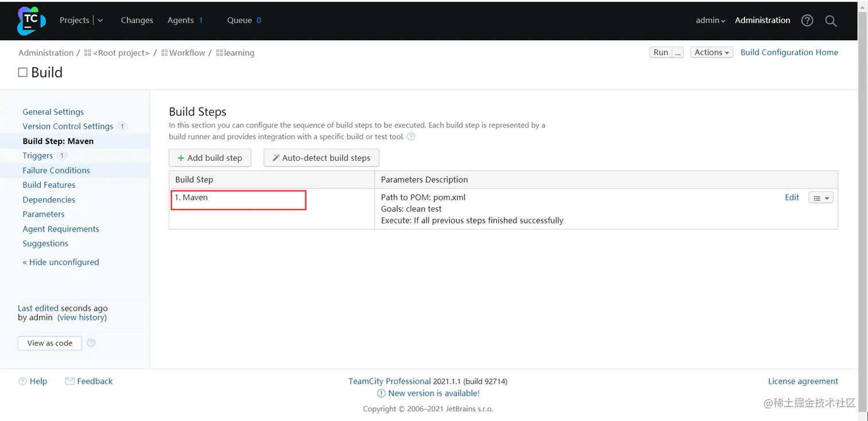Hide unconfigured settings in sidebar
The height and width of the screenshot is (421, 868).
[61, 262]
